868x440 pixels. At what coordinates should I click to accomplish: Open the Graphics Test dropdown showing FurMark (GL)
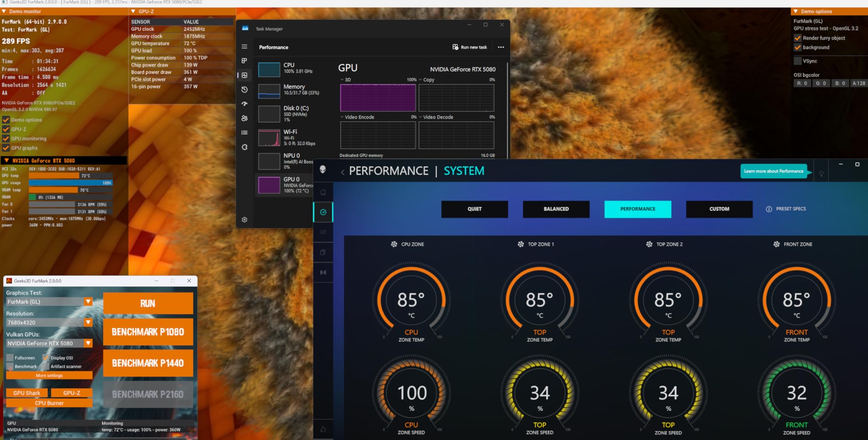49,302
